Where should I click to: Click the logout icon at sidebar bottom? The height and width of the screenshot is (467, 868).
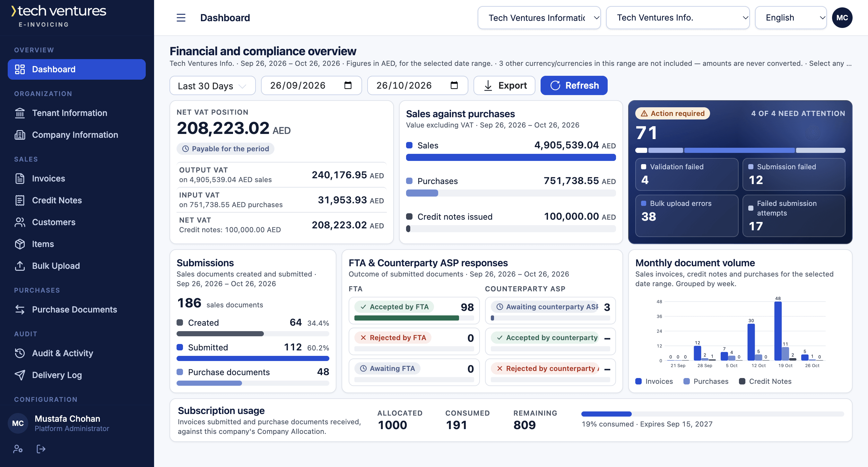pyautogui.click(x=41, y=449)
